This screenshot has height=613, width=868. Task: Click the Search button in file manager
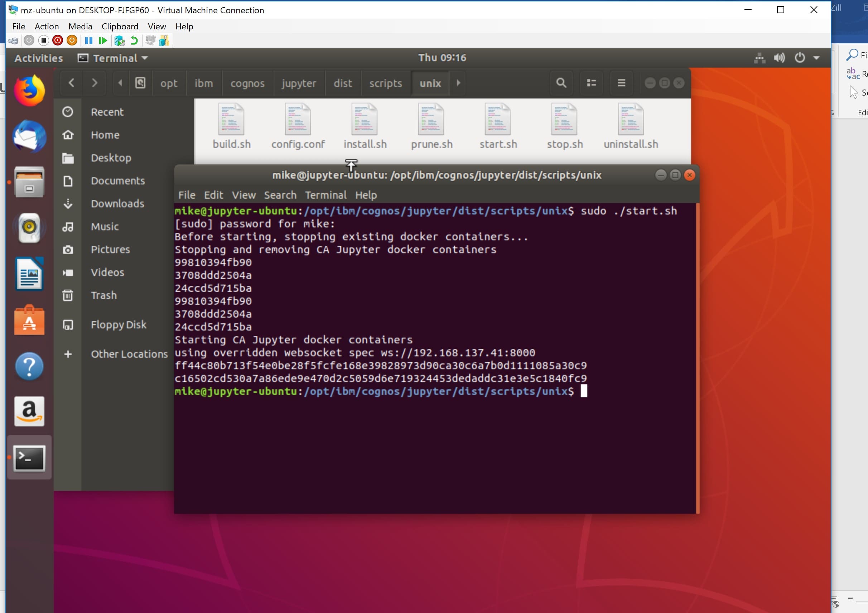coord(561,83)
